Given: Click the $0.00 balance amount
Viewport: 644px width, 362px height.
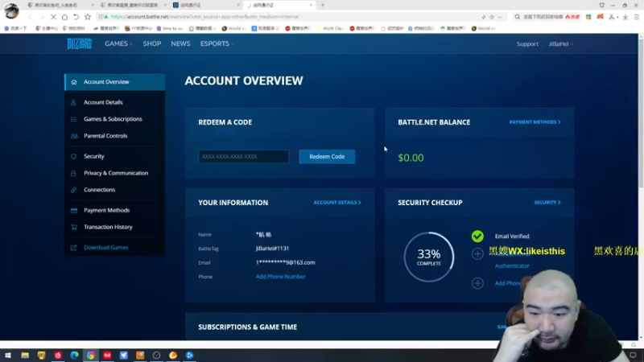Looking at the screenshot, I should point(411,158).
